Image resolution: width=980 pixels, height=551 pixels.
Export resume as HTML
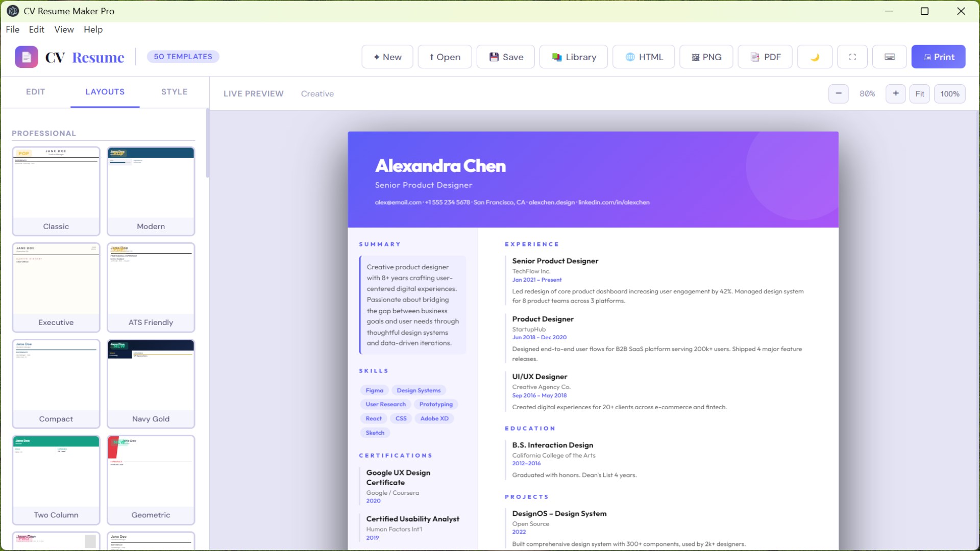(x=643, y=57)
